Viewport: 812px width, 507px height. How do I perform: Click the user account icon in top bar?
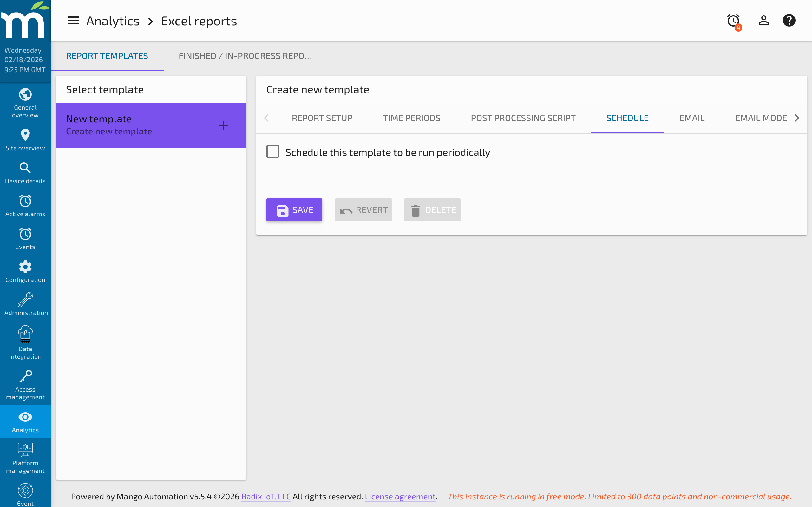[763, 20]
